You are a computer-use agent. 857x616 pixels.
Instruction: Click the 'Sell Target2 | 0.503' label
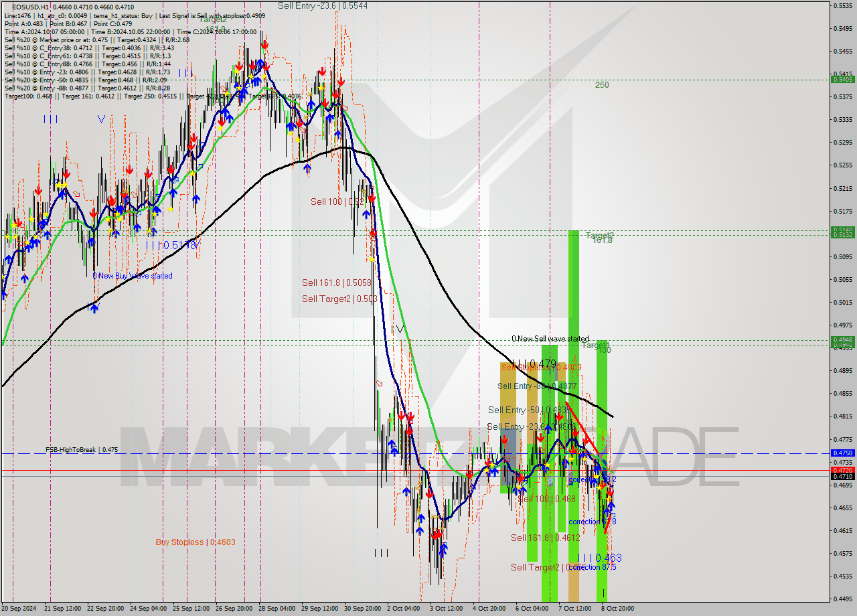click(x=339, y=299)
